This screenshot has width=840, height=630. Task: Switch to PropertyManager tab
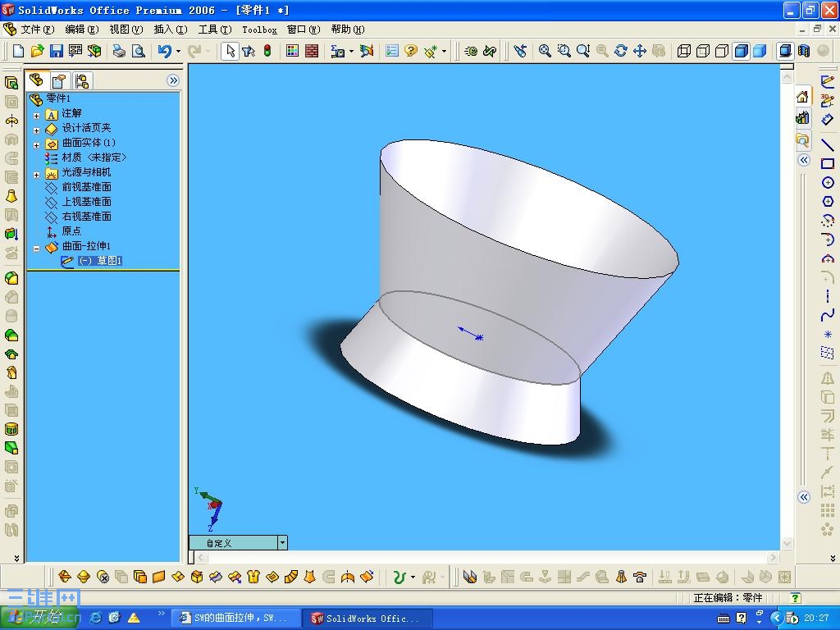58,81
